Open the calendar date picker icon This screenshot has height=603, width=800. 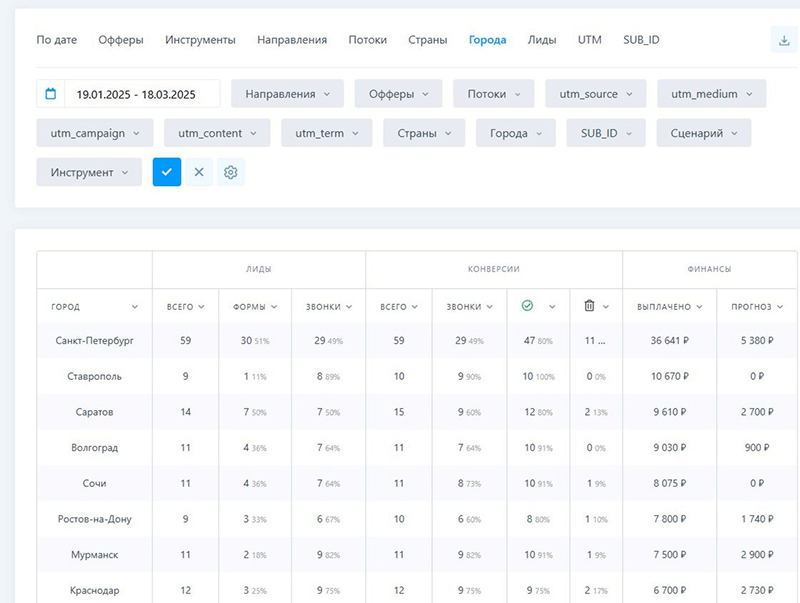coord(51,94)
